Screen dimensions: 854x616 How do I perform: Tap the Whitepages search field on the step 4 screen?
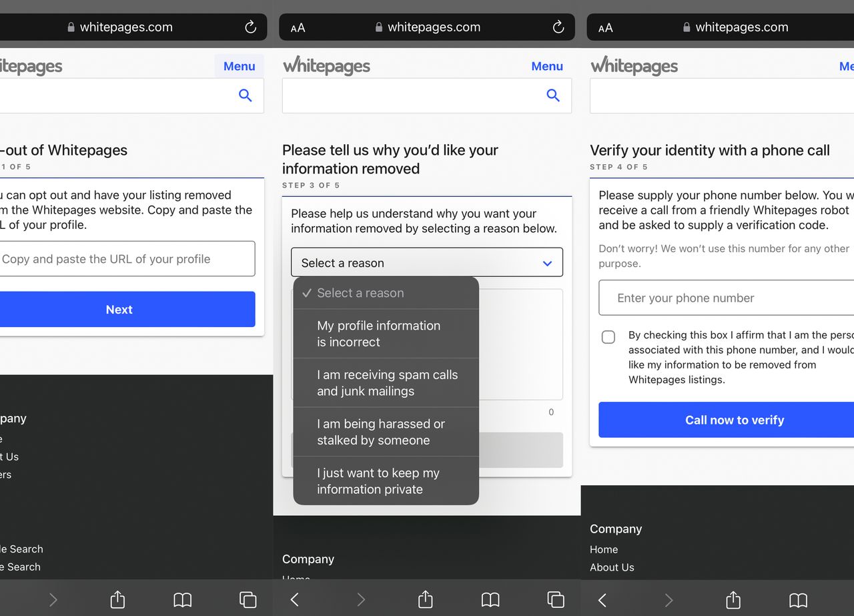(722, 95)
